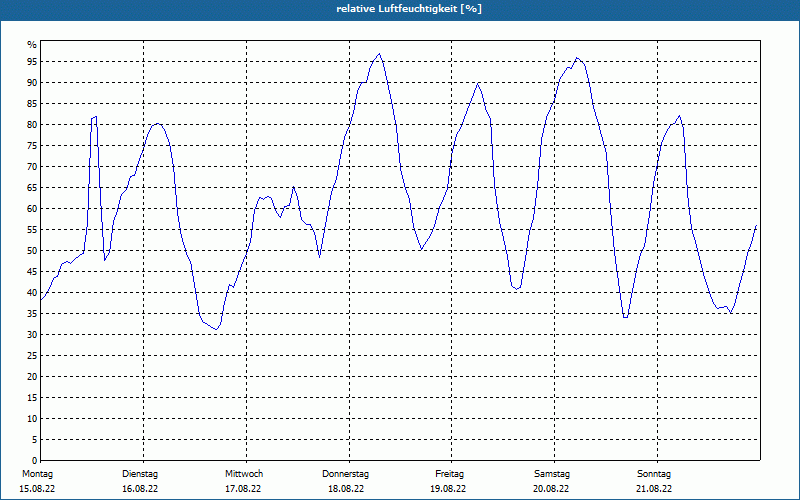Select the 15 value on the y-axis
The width and height of the screenshot is (800, 500).
(x=32, y=397)
